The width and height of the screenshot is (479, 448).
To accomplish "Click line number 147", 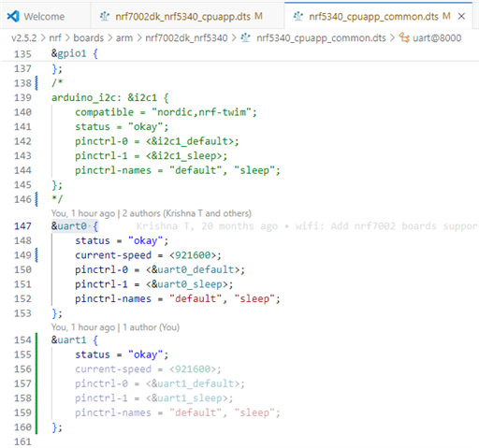I will coord(22,226).
